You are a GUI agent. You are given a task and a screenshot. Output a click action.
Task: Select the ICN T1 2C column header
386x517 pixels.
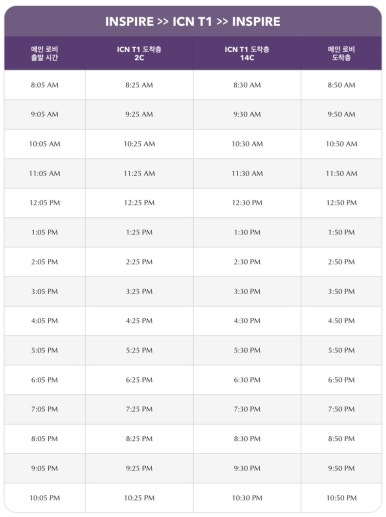coord(139,53)
